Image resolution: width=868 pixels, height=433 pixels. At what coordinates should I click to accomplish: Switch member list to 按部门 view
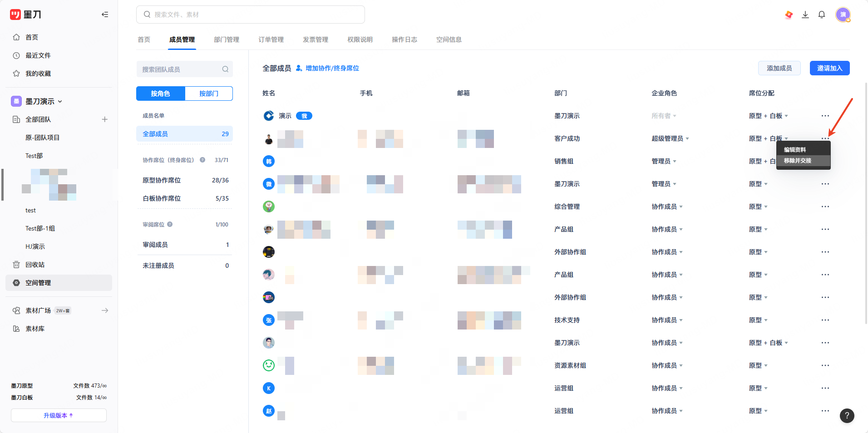[209, 93]
